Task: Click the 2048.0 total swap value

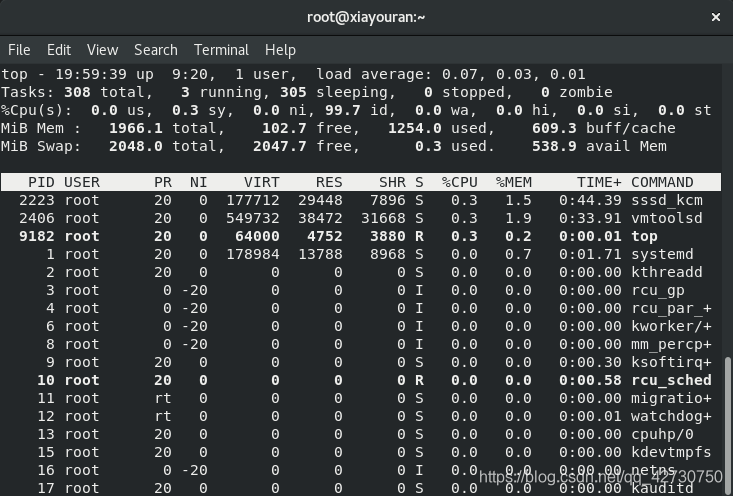Action: click(x=136, y=146)
